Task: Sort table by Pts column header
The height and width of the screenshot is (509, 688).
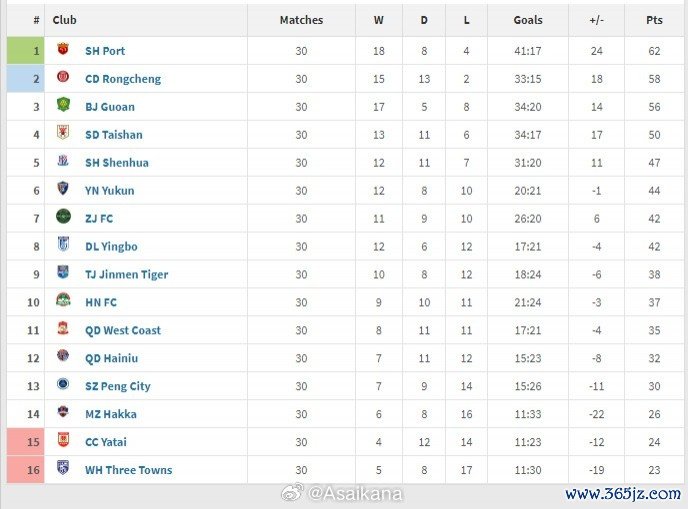Action: [654, 20]
